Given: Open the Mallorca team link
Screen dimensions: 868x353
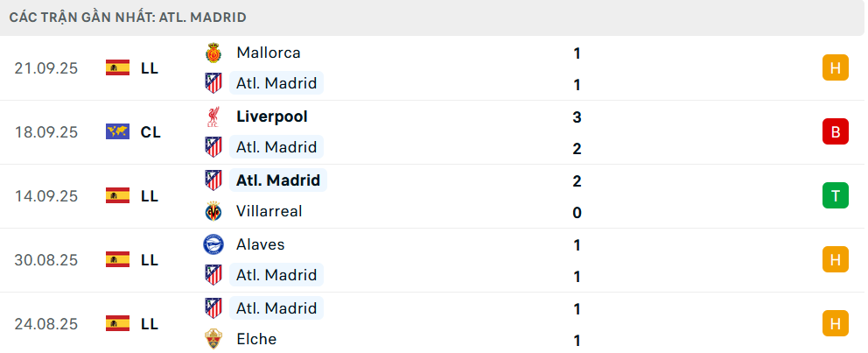Looking at the screenshot, I should (x=268, y=53).
